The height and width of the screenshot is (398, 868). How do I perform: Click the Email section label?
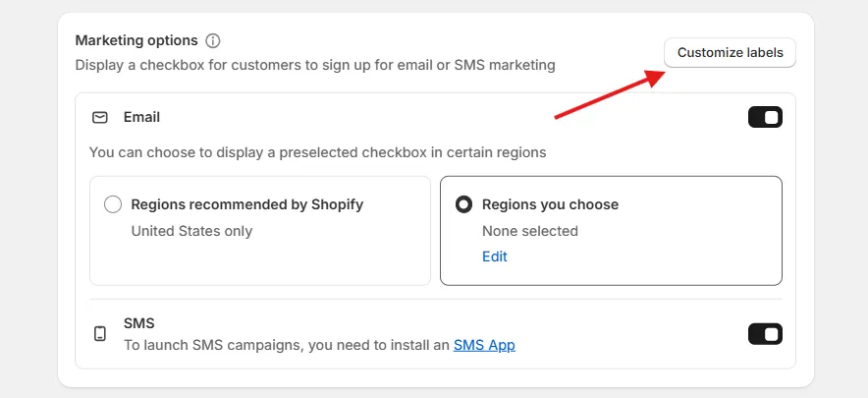(x=141, y=118)
